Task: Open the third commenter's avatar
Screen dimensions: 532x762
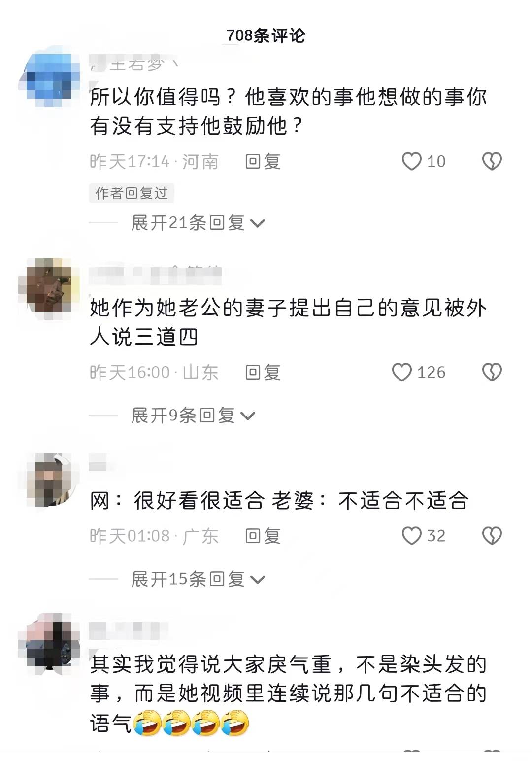Action: click(49, 481)
